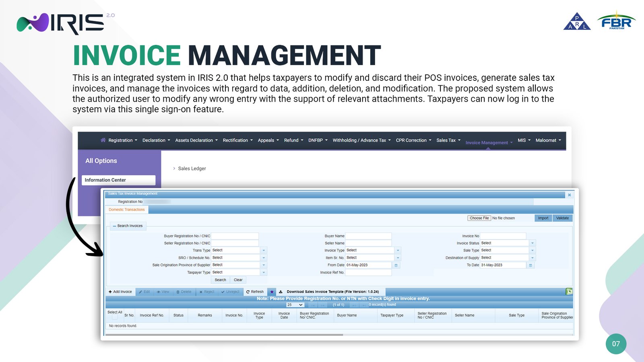Click the Delete toolbar button
Viewport: 644px width, 362px height.
[184, 292]
